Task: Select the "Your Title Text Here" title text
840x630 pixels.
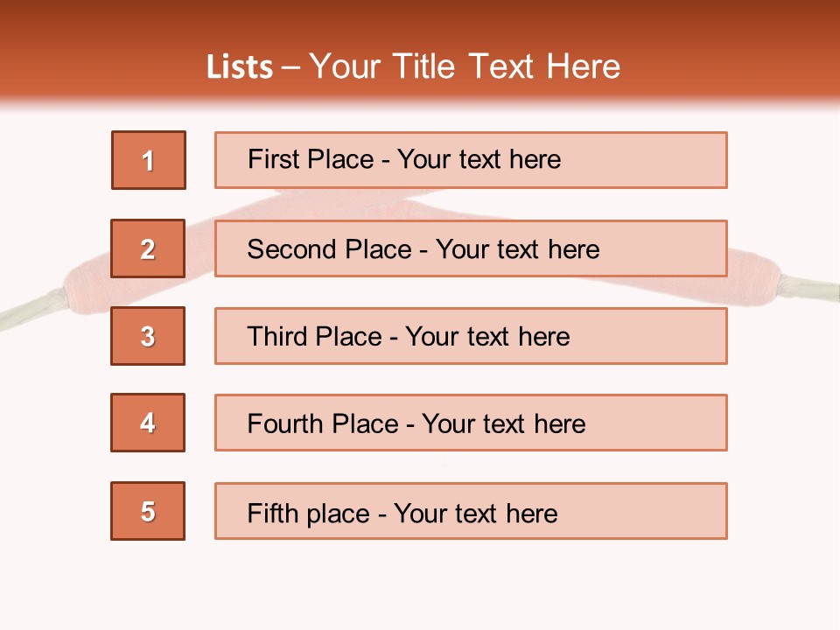Action: 465,67
